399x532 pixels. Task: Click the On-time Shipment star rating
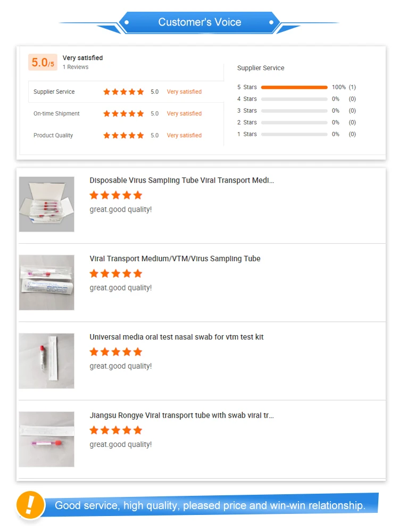pos(123,114)
